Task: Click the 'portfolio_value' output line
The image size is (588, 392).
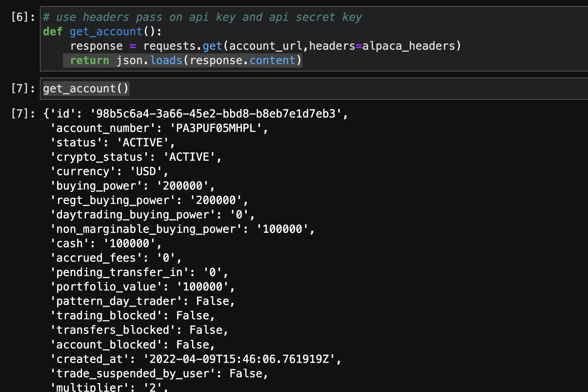Action: (142, 287)
